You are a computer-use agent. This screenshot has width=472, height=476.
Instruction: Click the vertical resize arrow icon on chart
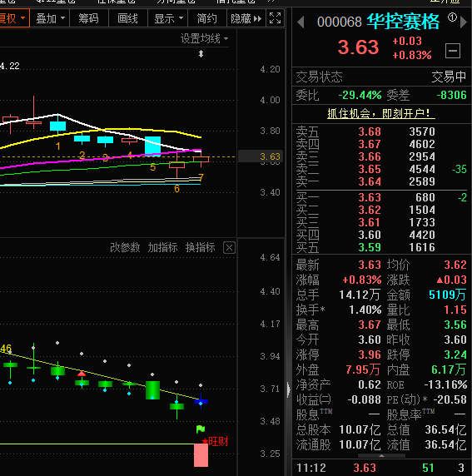click(x=201, y=54)
